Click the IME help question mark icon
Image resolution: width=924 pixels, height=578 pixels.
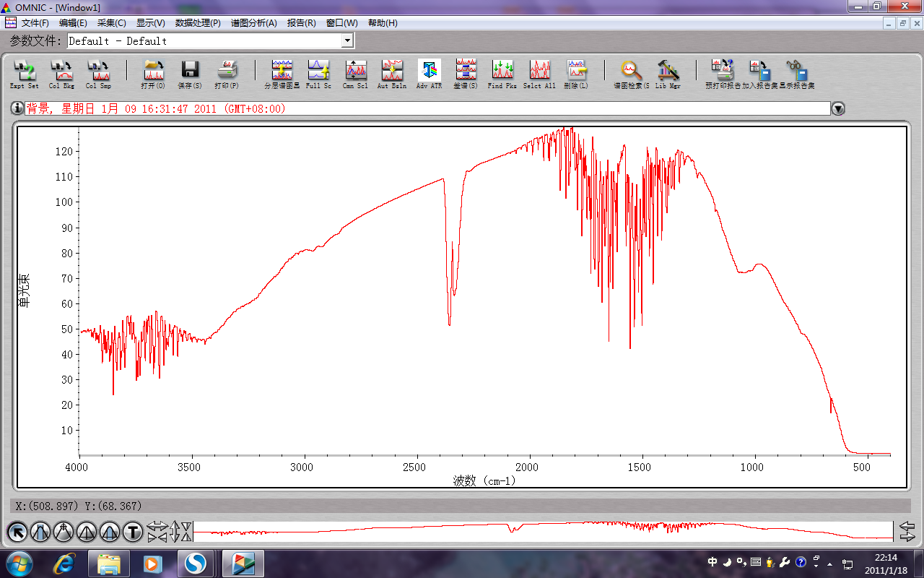coord(801,562)
